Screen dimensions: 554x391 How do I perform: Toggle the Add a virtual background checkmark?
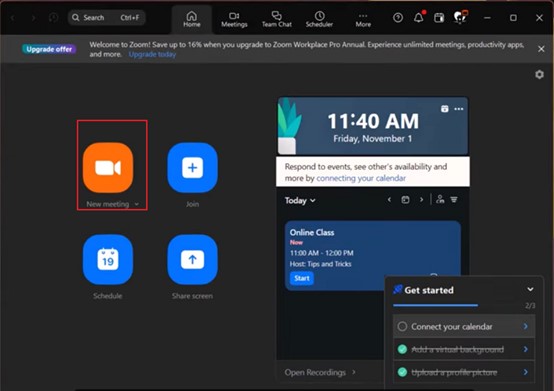(x=402, y=349)
